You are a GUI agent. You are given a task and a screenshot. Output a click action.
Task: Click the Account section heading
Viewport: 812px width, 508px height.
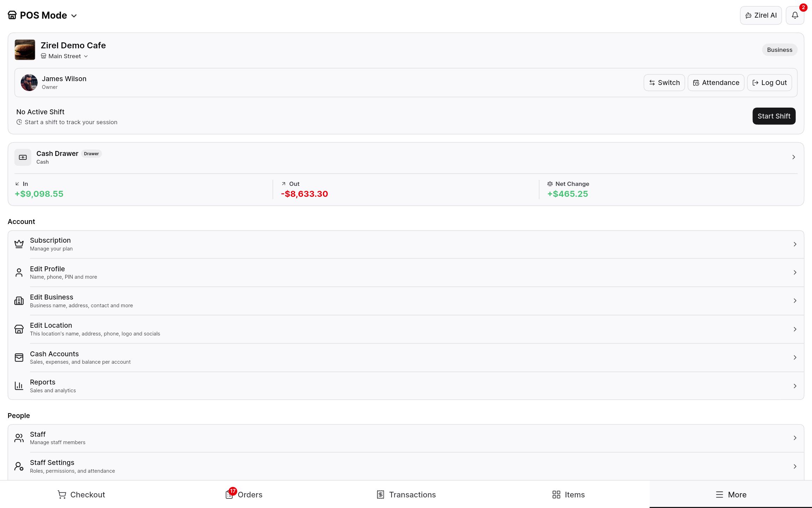[x=21, y=222]
